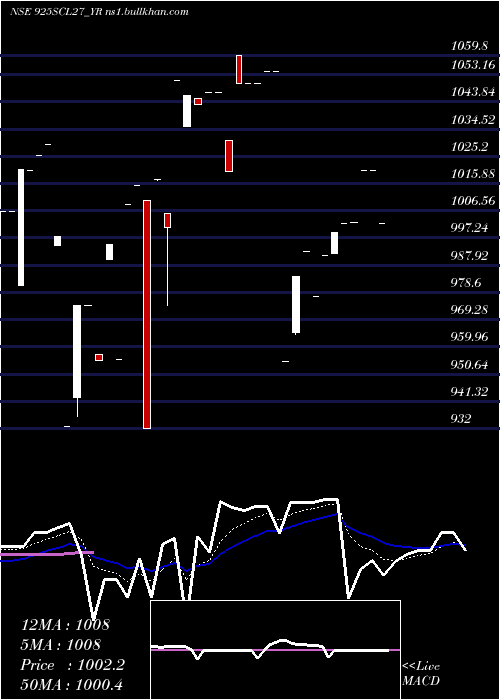Click the NSE 925SCL27_YR chart title
500x700 pixels.
point(99,12)
